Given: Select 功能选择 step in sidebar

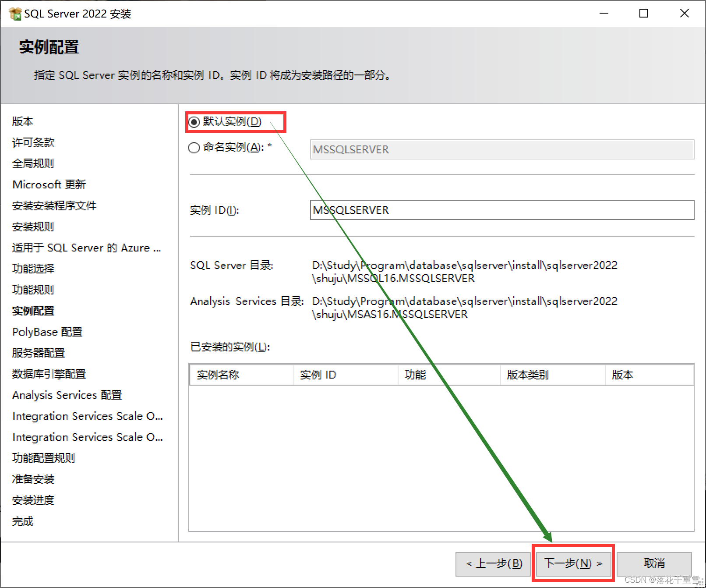Looking at the screenshot, I should [33, 269].
